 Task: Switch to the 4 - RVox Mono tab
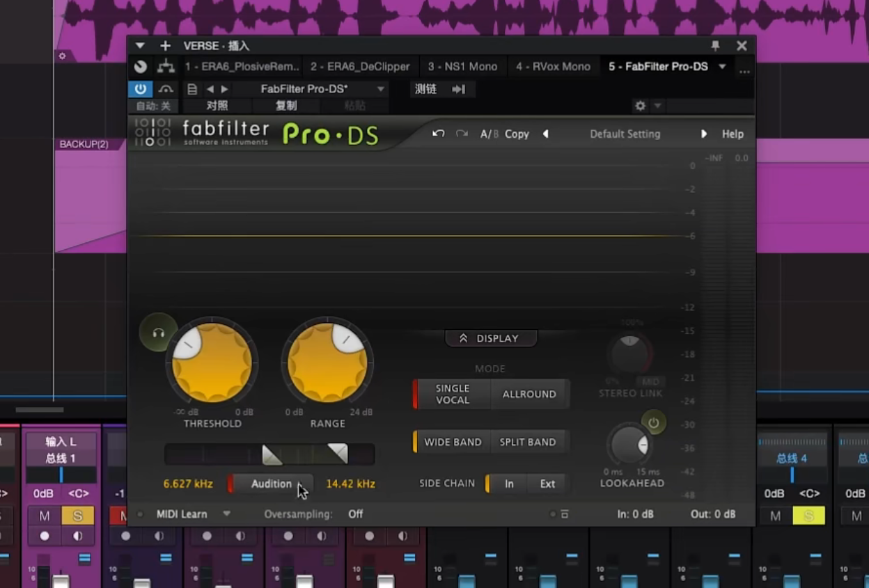(x=553, y=67)
